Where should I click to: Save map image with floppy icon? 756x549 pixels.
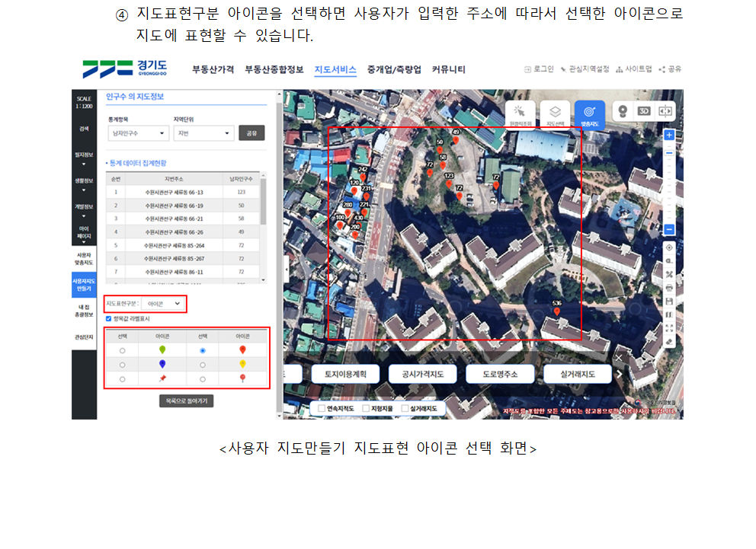pos(669,302)
